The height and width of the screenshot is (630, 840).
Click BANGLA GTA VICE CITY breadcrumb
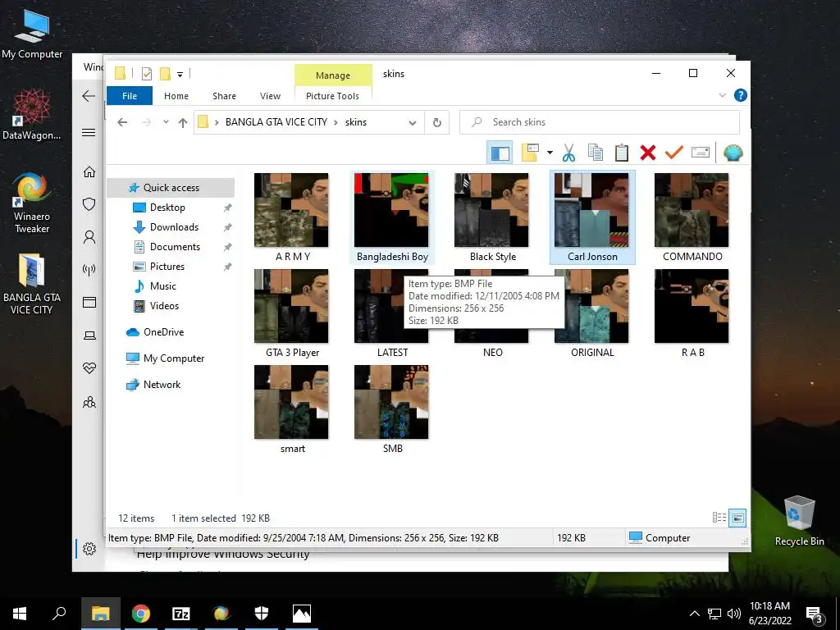click(x=276, y=122)
